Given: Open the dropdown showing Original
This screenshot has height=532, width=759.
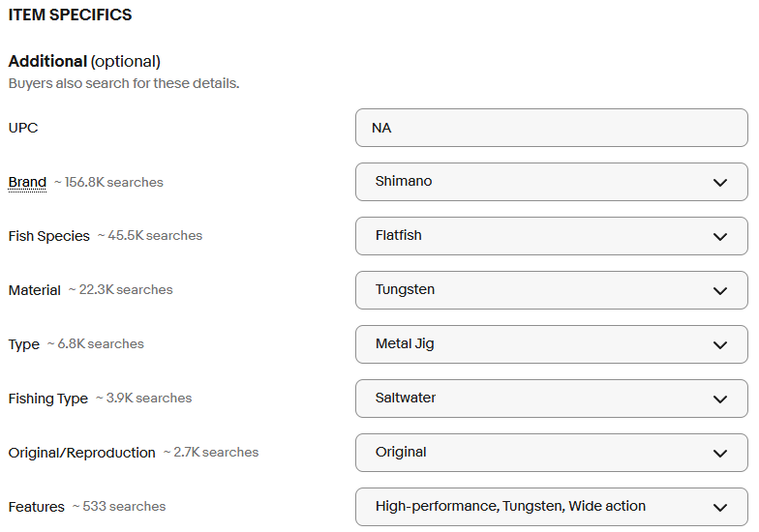Looking at the screenshot, I should [551, 453].
